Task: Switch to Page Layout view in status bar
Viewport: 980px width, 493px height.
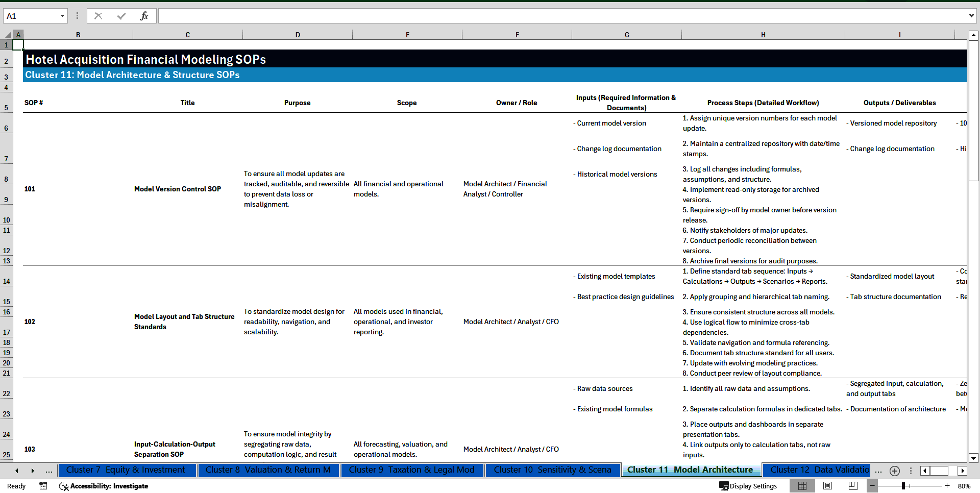Action: 826,486
